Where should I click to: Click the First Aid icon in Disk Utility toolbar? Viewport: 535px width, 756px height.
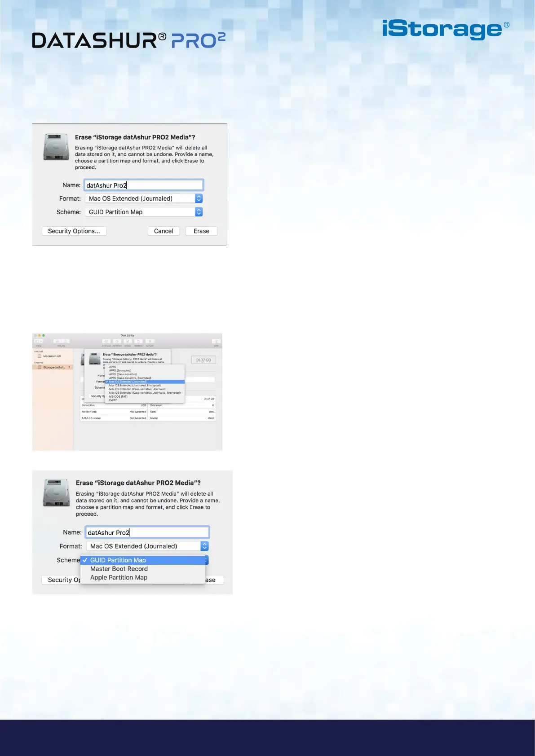[x=106, y=342]
